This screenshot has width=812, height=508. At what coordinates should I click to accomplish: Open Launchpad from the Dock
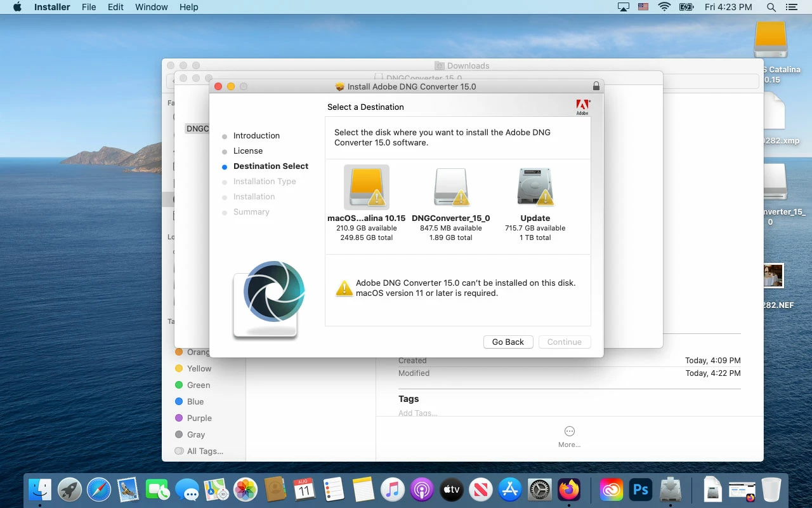pos(70,490)
